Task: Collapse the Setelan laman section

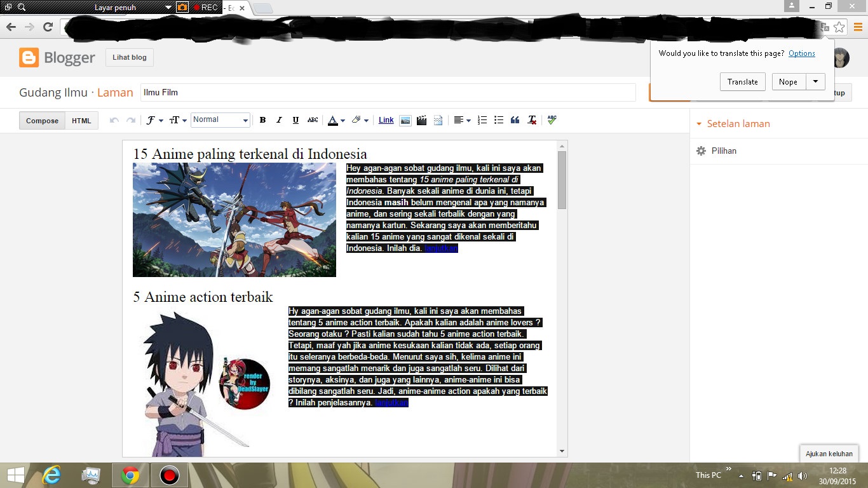Action: pyautogui.click(x=733, y=124)
